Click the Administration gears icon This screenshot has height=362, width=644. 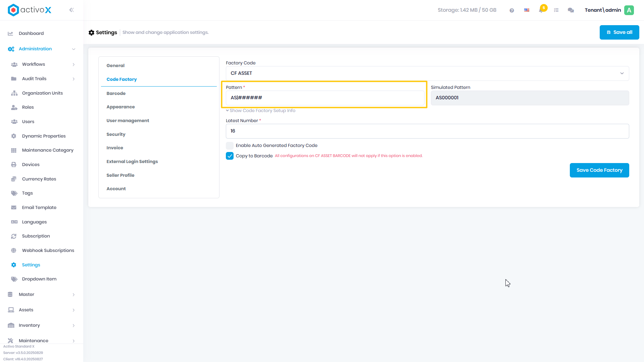click(11, 49)
